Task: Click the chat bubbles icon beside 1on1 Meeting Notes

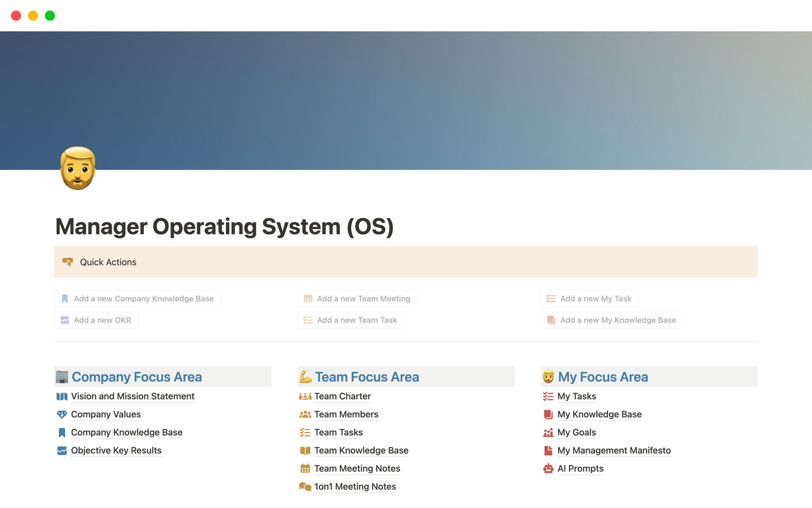Action: pos(305,487)
